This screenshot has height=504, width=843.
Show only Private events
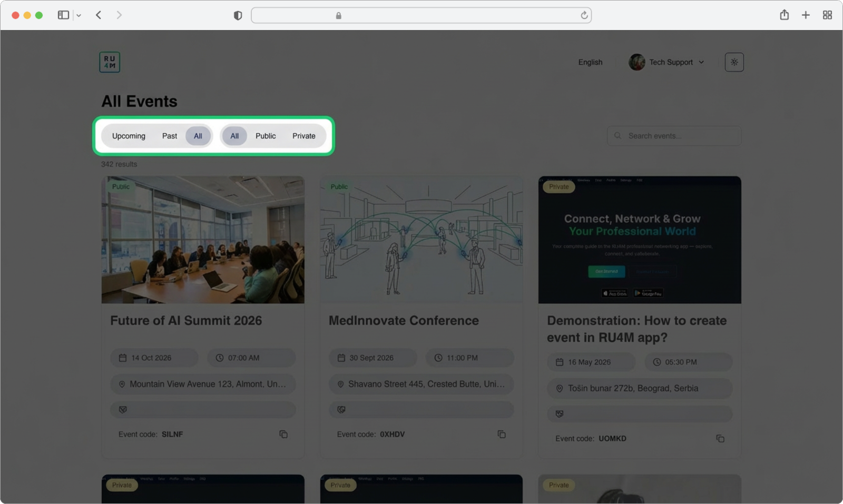click(x=303, y=136)
